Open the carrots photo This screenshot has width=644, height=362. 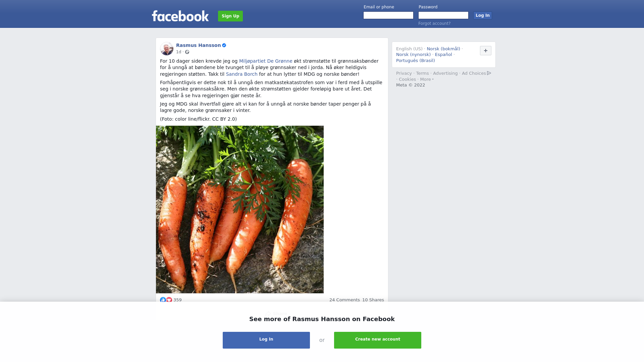pos(240,209)
